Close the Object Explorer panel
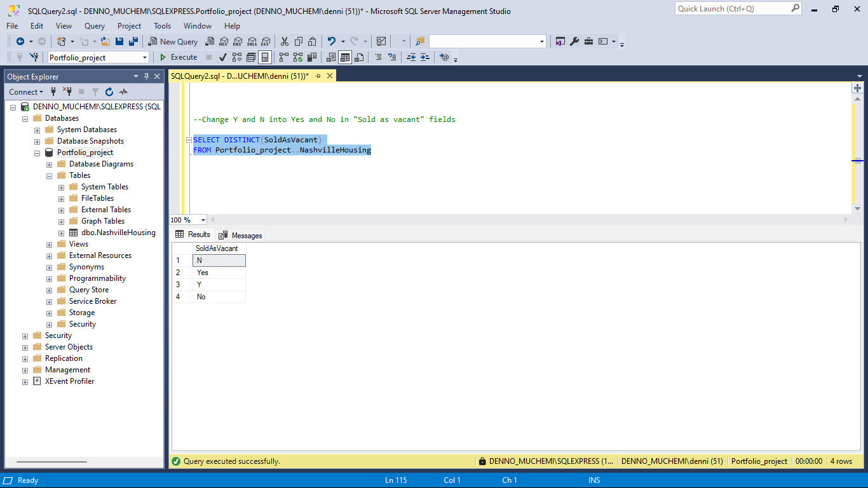The width and height of the screenshot is (868, 488). (157, 76)
